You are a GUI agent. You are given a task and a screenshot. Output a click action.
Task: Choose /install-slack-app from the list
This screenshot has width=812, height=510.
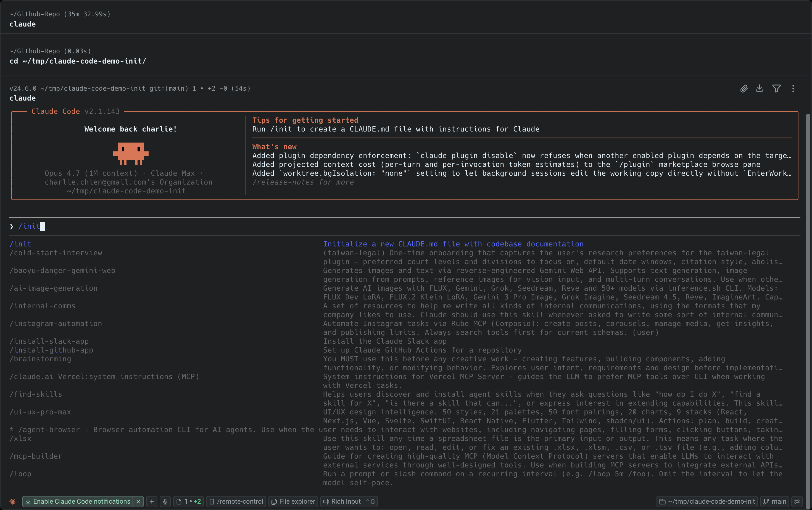click(49, 341)
